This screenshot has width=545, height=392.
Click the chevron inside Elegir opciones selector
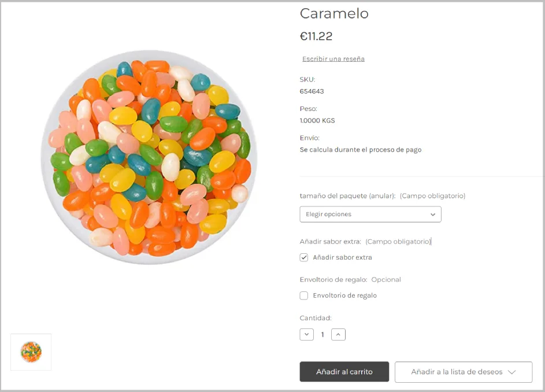pyautogui.click(x=432, y=214)
